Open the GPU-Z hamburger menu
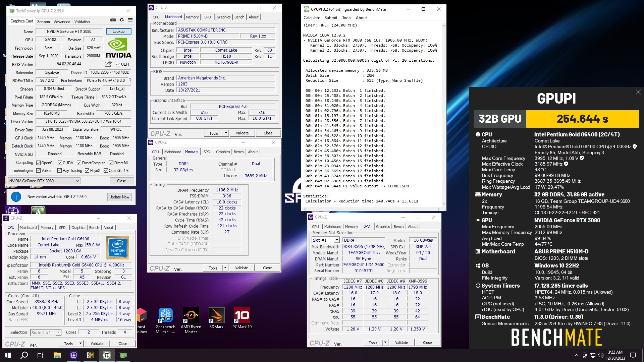Image resolution: width=644 pixels, height=362 pixels. 130,20
